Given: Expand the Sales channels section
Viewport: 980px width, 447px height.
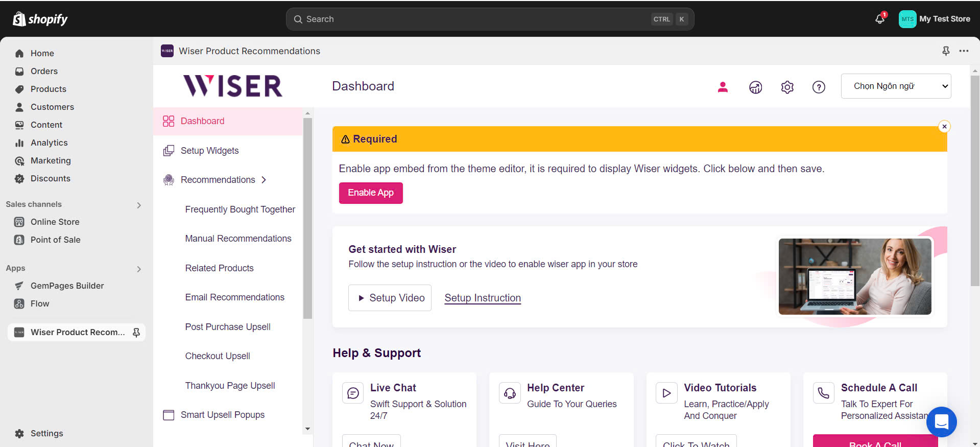Looking at the screenshot, I should [x=139, y=205].
